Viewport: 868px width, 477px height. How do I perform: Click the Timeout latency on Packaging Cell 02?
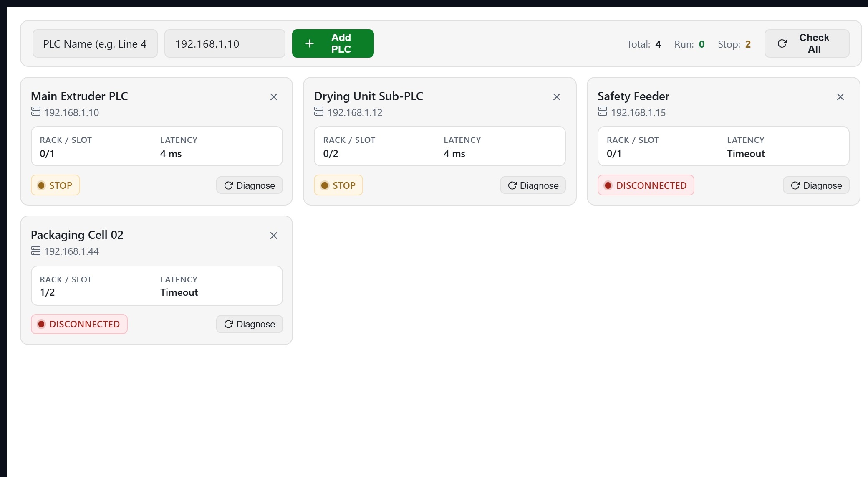(179, 292)
